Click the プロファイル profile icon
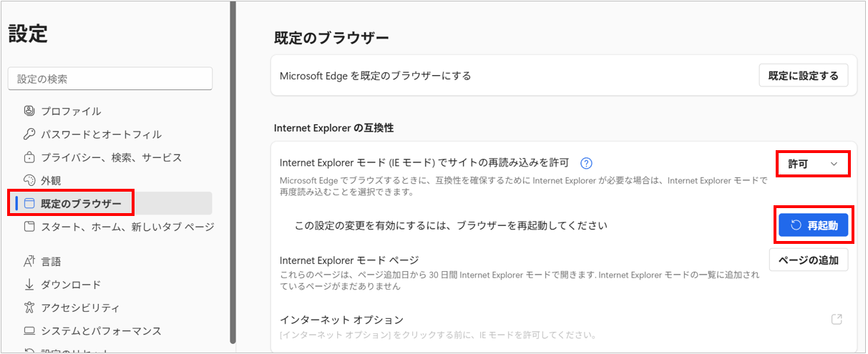The image size is (868, 354). (29, 111)
